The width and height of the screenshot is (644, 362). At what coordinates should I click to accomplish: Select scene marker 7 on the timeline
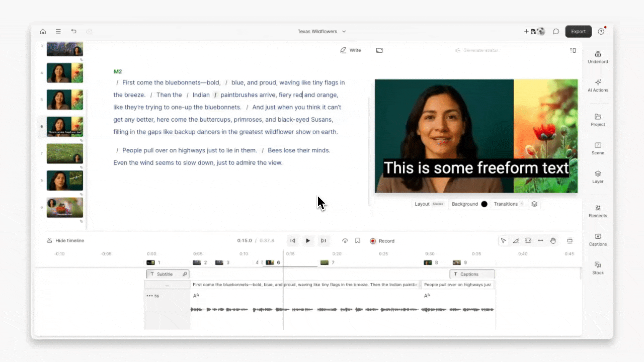(328, 262)
